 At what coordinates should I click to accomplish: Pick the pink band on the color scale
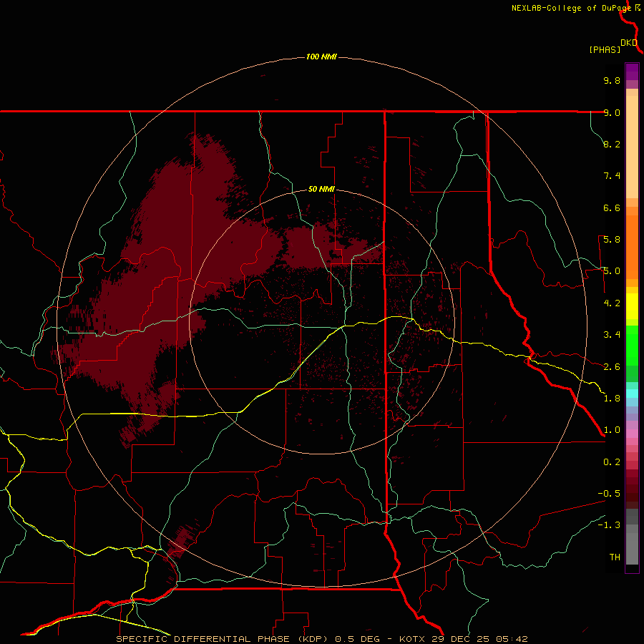[x=632, y=434]
